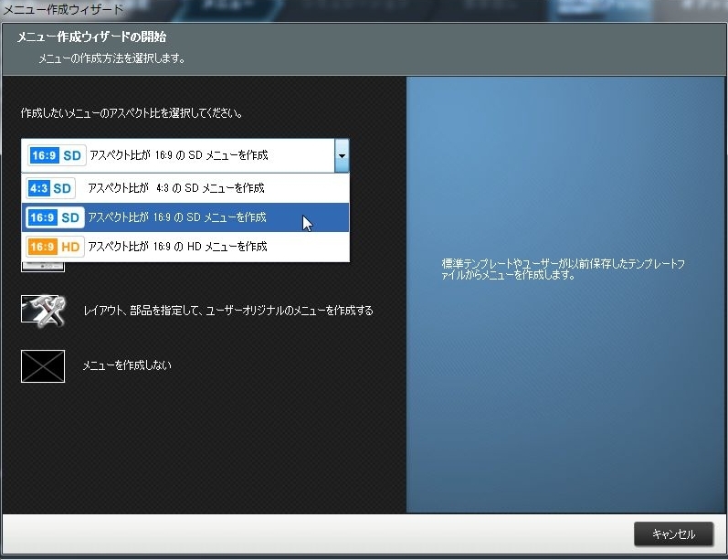Click the orange 16:9 HD badge icon

[x=54, y=247]
